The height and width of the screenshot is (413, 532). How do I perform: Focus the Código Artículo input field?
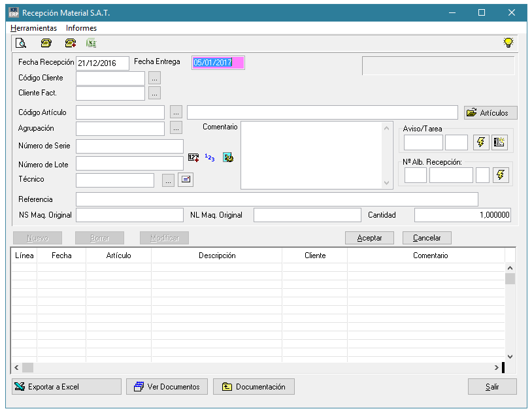coord(120,112)
